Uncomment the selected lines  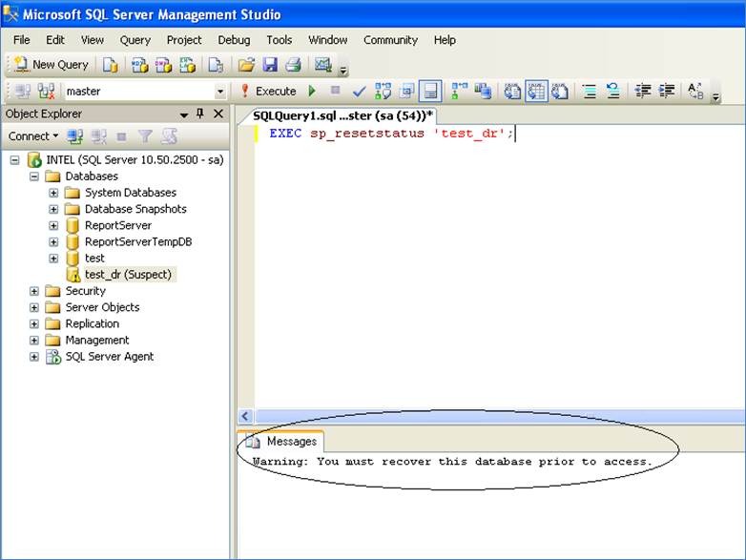613,91
